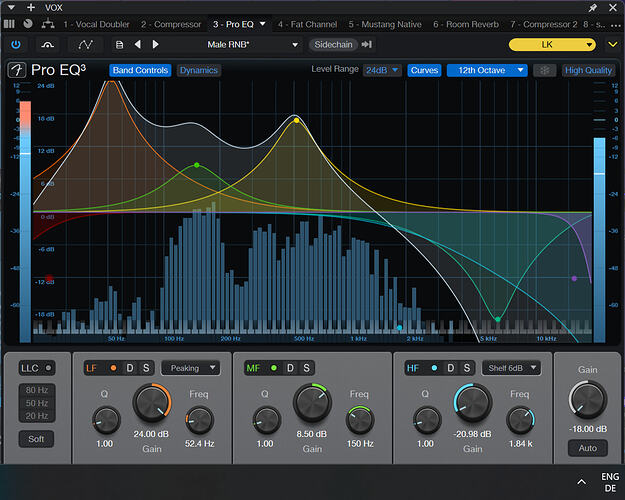This screenshot has width=625, height=500.
Task: Click the plus icon next to VOX
Action: (x=31, y=8)
